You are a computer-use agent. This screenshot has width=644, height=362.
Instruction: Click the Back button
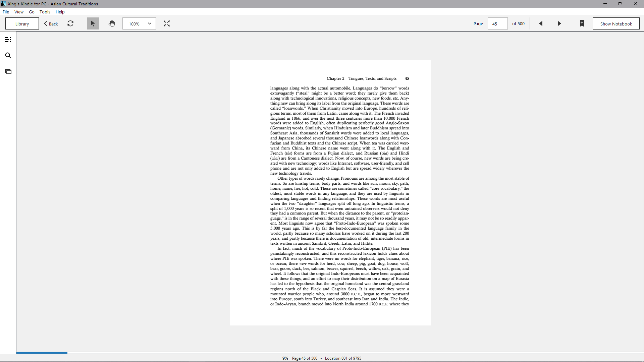(x=51, y=23)
